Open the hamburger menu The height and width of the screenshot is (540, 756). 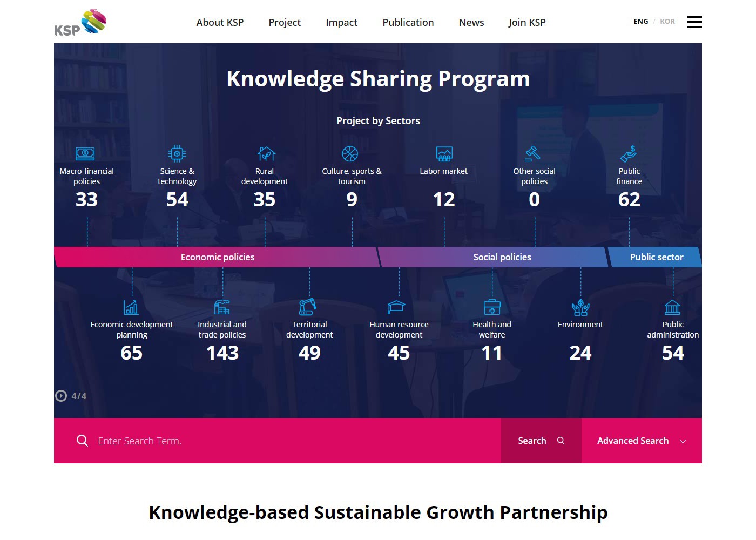694,22
